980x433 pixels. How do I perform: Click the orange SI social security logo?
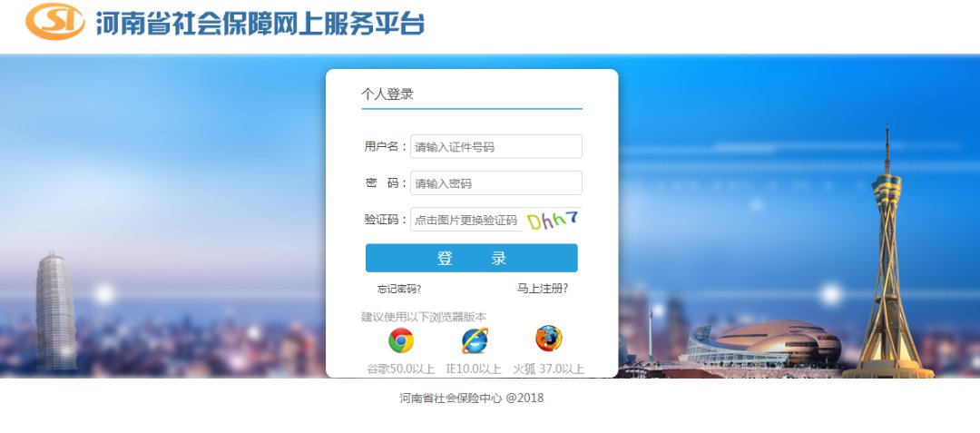[x=55, y=22]
